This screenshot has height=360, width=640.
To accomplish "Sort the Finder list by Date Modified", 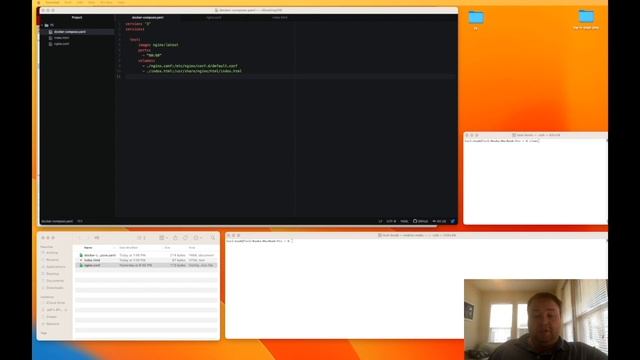I will click(129, 248).
